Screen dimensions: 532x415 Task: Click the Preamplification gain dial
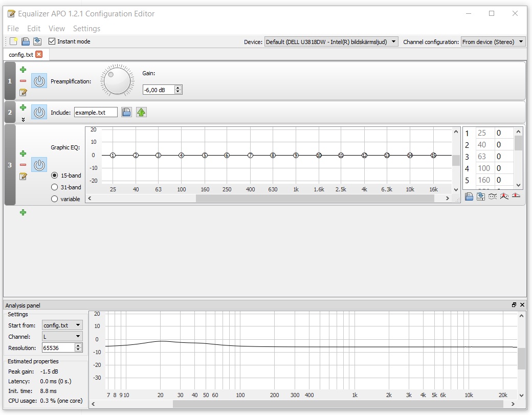pos(117,81)
